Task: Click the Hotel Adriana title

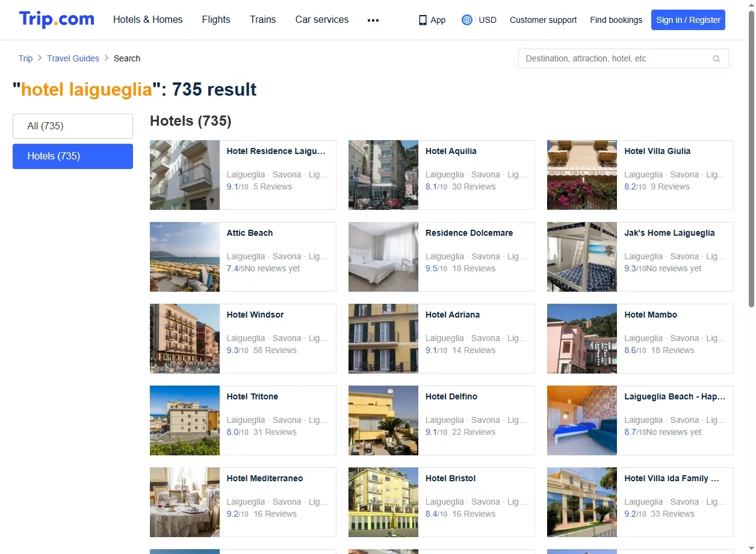Action: point(453,315)
